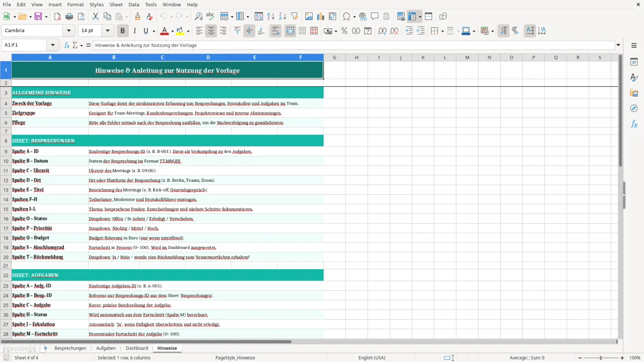This screenshot has height=362, width=644.
Task: Open the Styles menu
Action: 97,4
